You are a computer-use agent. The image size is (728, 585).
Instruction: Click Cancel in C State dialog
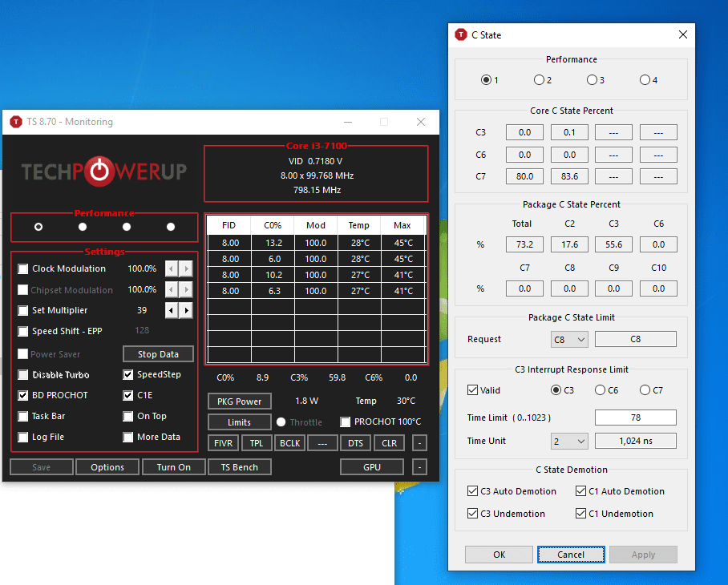[x=571, y=555]
